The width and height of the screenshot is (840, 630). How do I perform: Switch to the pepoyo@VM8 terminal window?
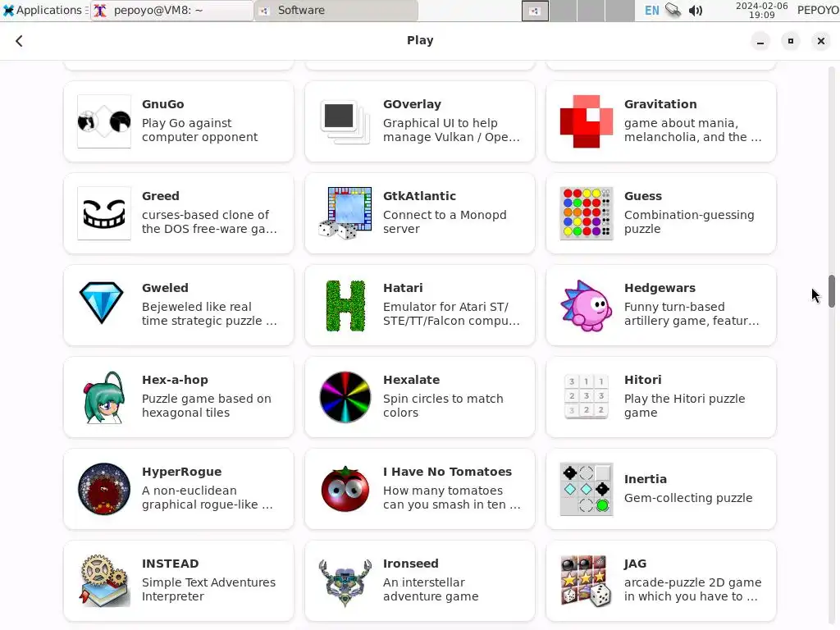tap(171, 10)
